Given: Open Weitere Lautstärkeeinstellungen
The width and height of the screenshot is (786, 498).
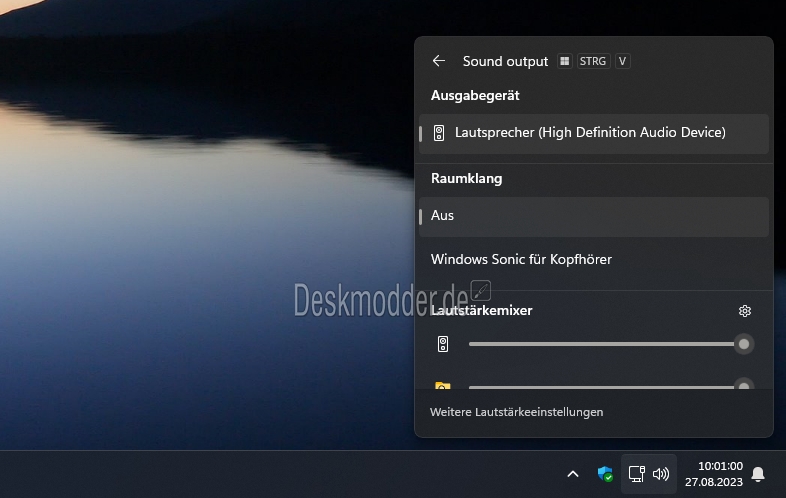Looking at the screenshot, I should tap(516, 412).
